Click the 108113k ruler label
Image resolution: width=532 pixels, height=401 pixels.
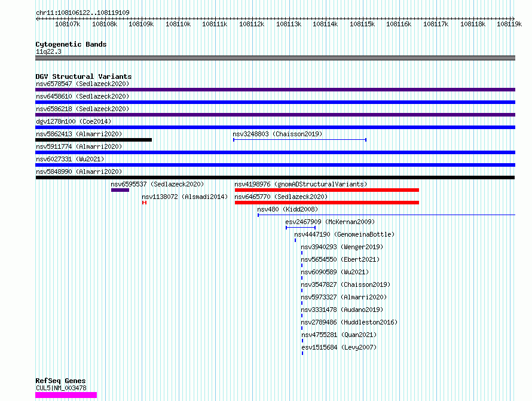289,24
